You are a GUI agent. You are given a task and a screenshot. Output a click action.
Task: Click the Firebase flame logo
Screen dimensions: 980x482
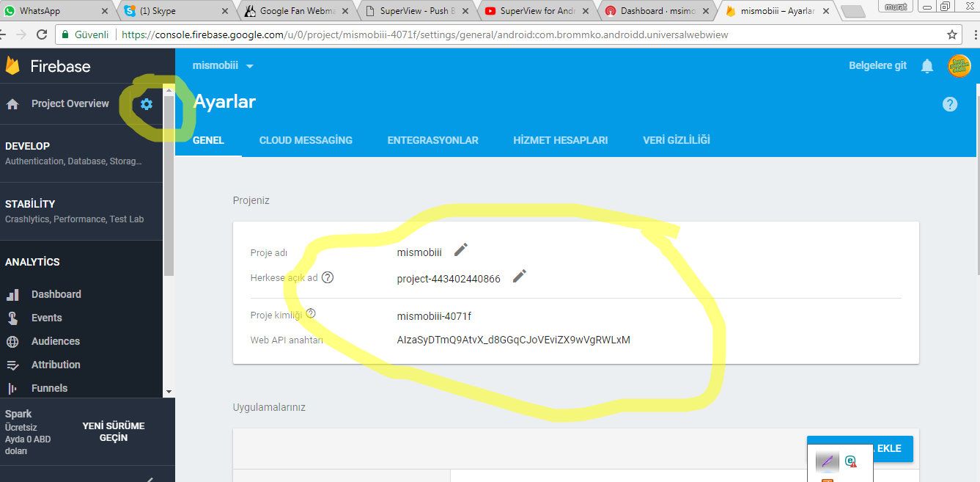[x=12, y=65]
